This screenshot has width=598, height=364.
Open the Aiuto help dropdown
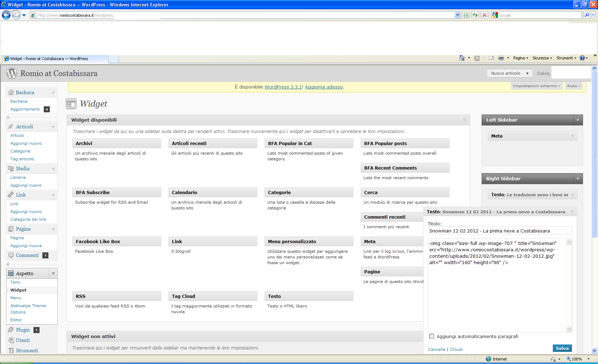[574, 86]
